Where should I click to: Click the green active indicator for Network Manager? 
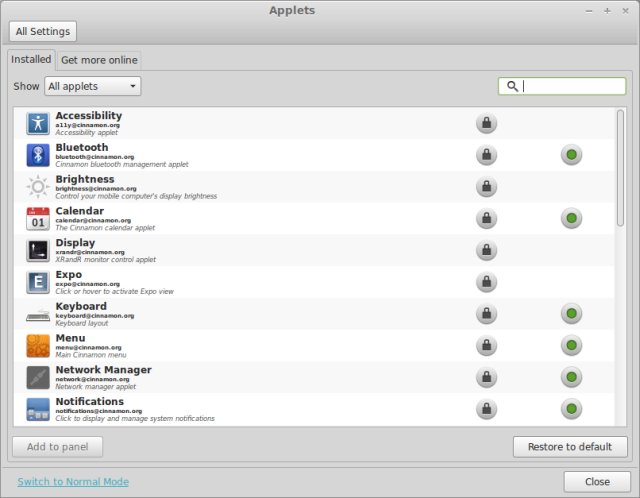(x=571, y=377)
